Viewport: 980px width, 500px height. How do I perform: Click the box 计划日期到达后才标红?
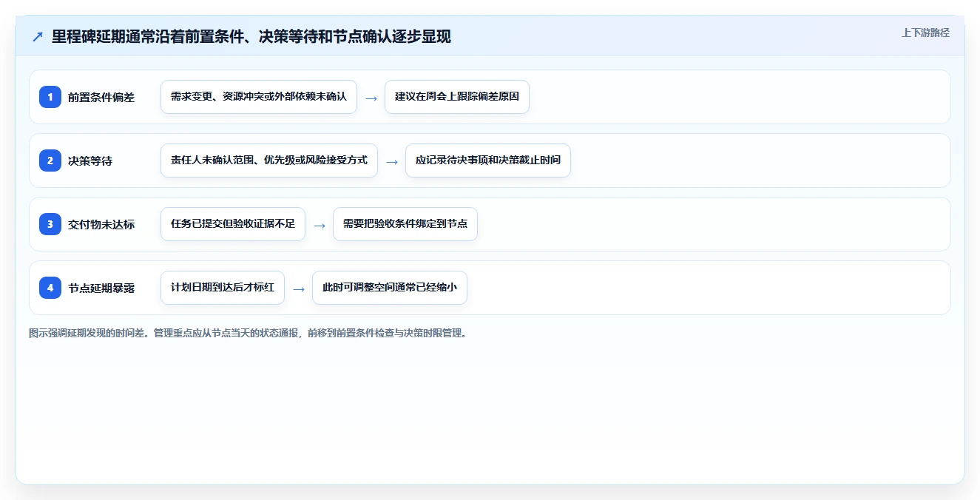(x=223, y=288)
